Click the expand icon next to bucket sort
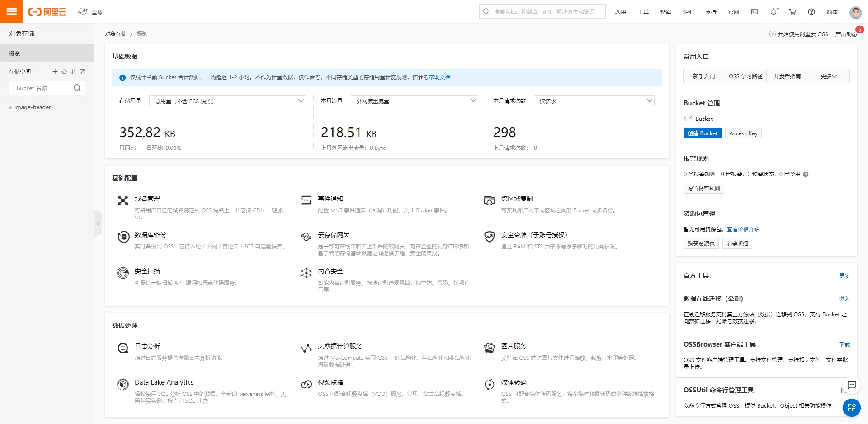The height and width of the screenshot is (424, 868). (82, 71)
